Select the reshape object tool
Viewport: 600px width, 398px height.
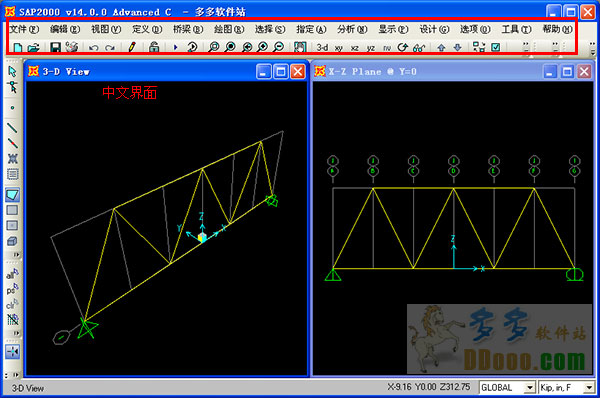click(x=12, y=87)
